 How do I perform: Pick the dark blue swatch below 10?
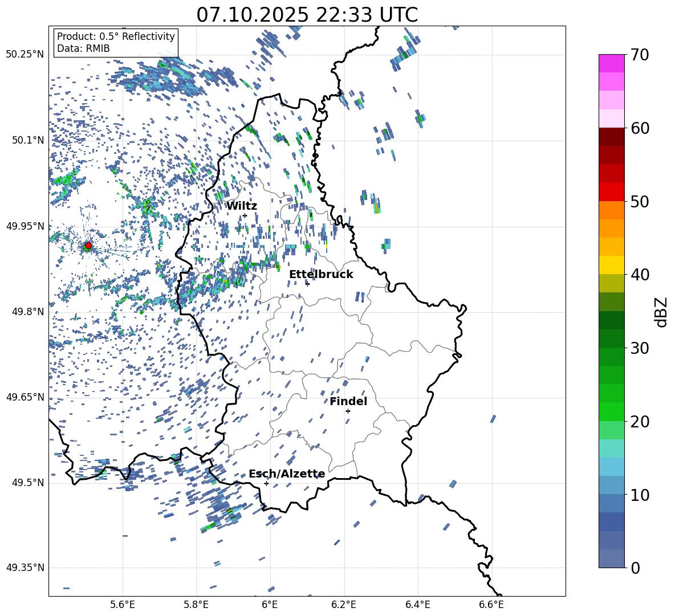coord(611,521)
